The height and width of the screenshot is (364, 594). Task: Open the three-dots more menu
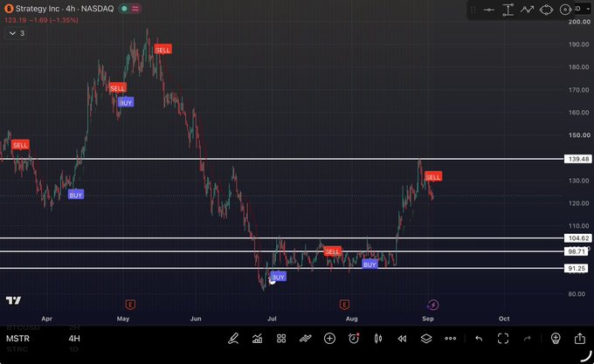(x=451, y=339)
